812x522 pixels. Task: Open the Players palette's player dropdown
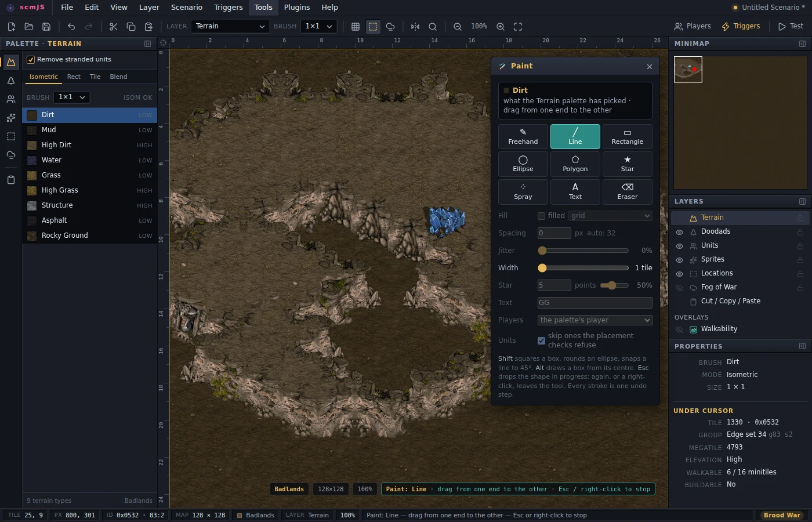(595, 320)
